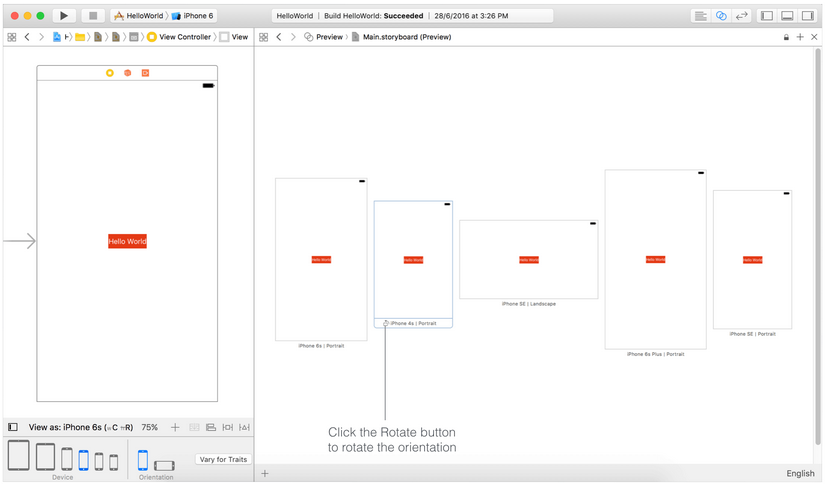The height and width of the screenshot is (487, 827).
Task: Open related items menu in assistant editor
Action: (x=264, y=37)
